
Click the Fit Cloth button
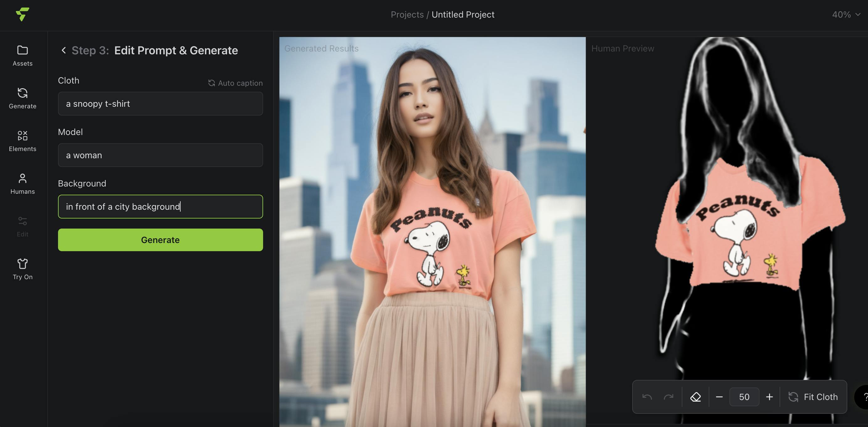point(813,397)
